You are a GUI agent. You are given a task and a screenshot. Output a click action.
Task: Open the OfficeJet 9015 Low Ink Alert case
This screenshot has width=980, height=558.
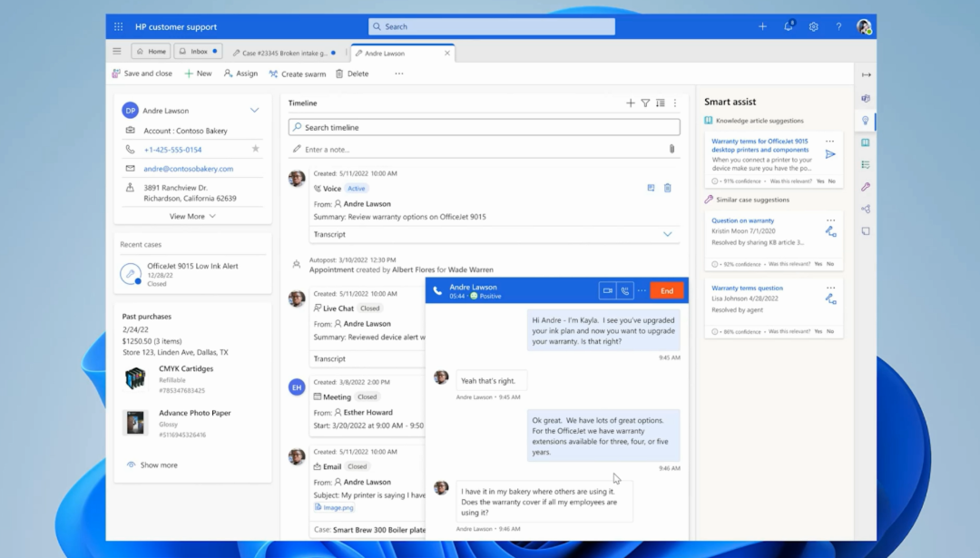(192, 266)
